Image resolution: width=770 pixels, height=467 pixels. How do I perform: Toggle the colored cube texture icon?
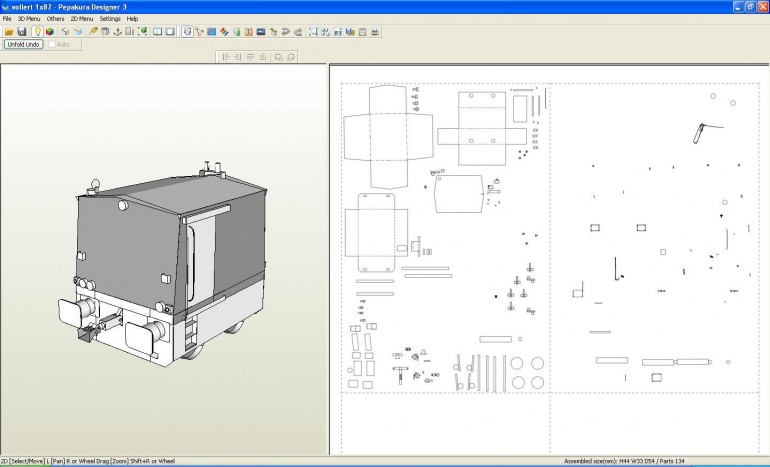coord(50,32)
